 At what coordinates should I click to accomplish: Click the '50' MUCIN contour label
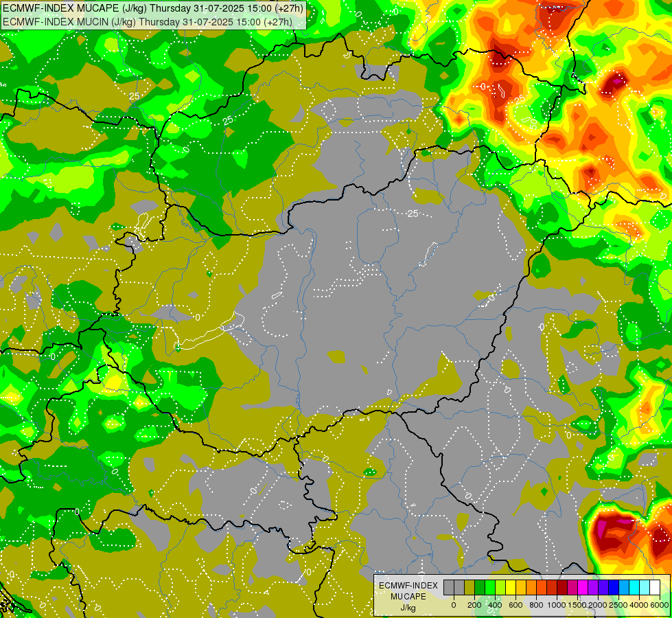click(x=533, y=124)
